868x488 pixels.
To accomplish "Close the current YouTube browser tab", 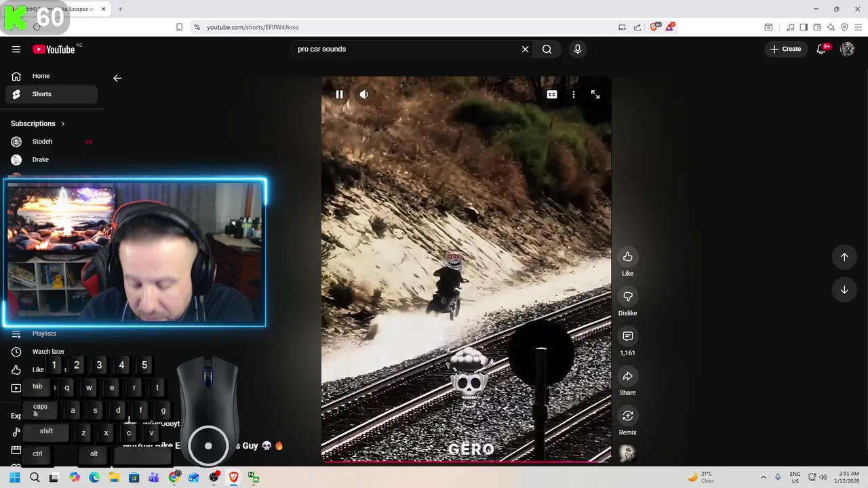I will 103,9.
